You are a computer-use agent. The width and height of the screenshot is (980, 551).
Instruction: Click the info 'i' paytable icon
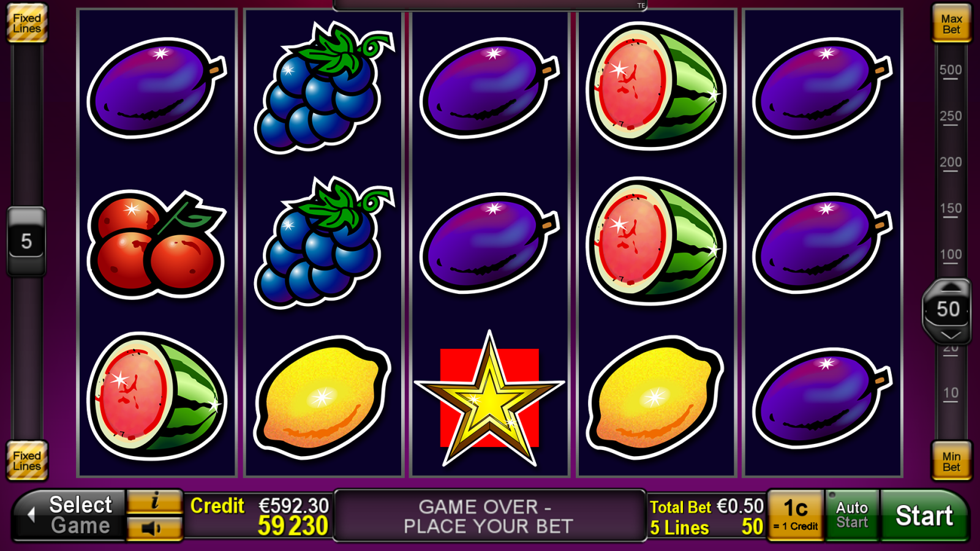coord(154,501)
